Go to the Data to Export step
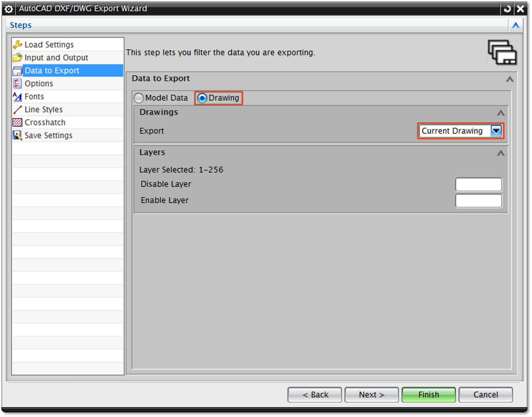This screenshot has height=417, width=532. 52,71
